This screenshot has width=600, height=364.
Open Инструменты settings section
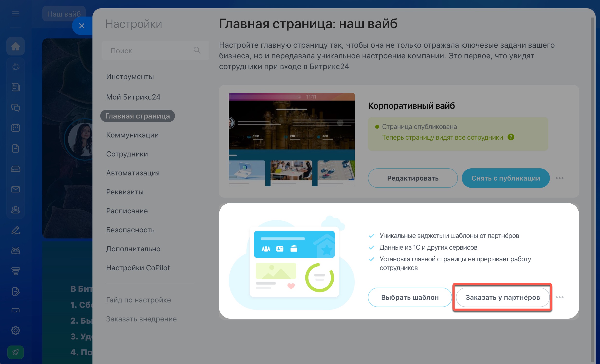(130, 77)
